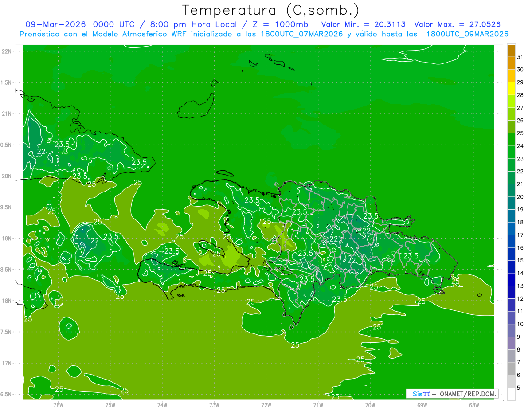Pick the green swatch between legend values 23 and 24
The height and width of the screenshot is (411, 532).
point(511,152)
